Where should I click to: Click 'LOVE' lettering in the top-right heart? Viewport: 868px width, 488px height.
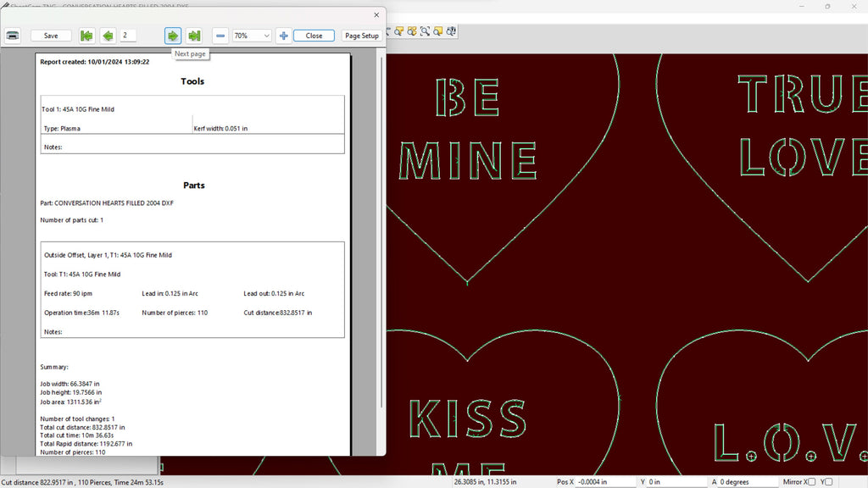804,156
